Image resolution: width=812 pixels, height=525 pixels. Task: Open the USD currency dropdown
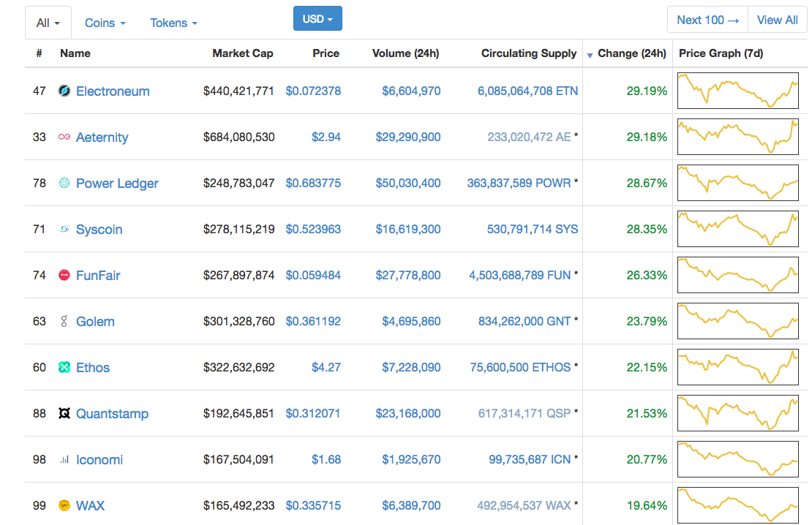click(317, 19)
